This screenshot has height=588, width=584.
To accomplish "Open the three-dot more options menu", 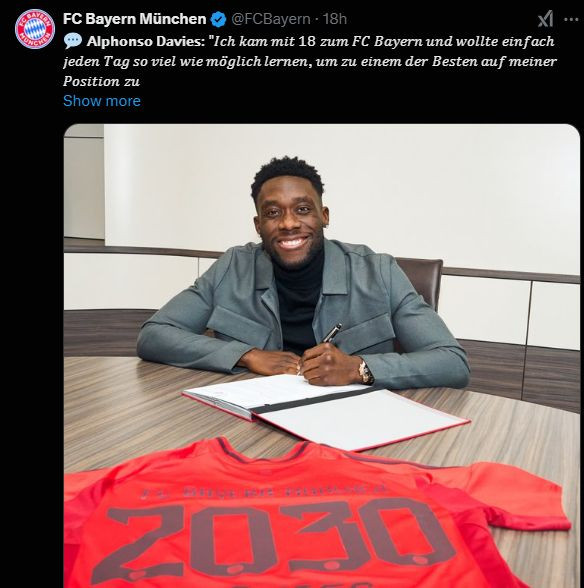I will (x=571, y=19).
